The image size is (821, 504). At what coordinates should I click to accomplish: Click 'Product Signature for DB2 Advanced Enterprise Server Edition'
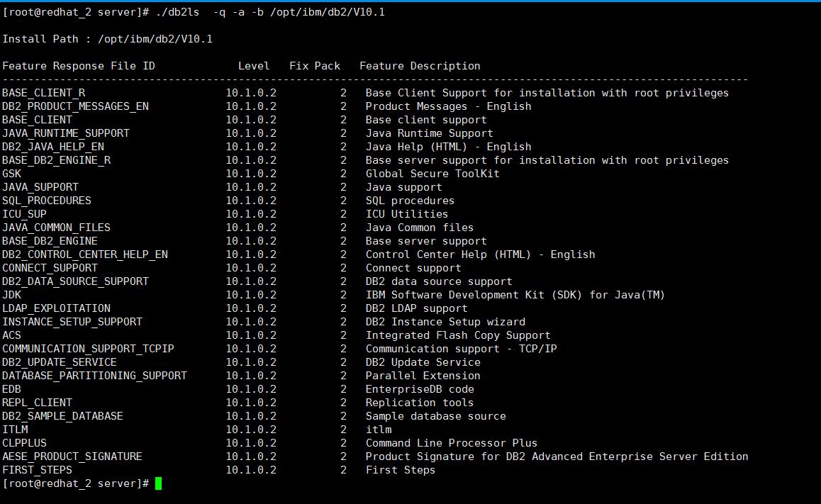click(x=557, y=457)
